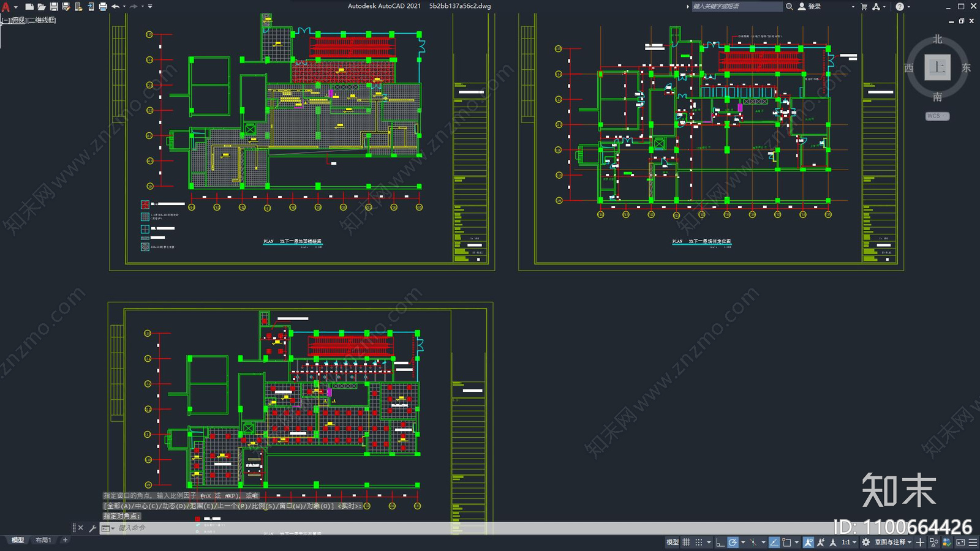Toggle 模型 space button in status bar

pyautogui.click(x=673, y=542)
